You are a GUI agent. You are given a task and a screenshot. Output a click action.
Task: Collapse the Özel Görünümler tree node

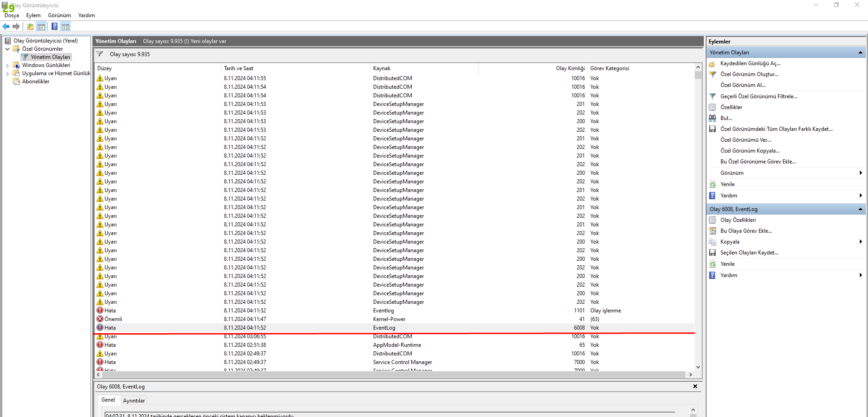tap(7, 49)
